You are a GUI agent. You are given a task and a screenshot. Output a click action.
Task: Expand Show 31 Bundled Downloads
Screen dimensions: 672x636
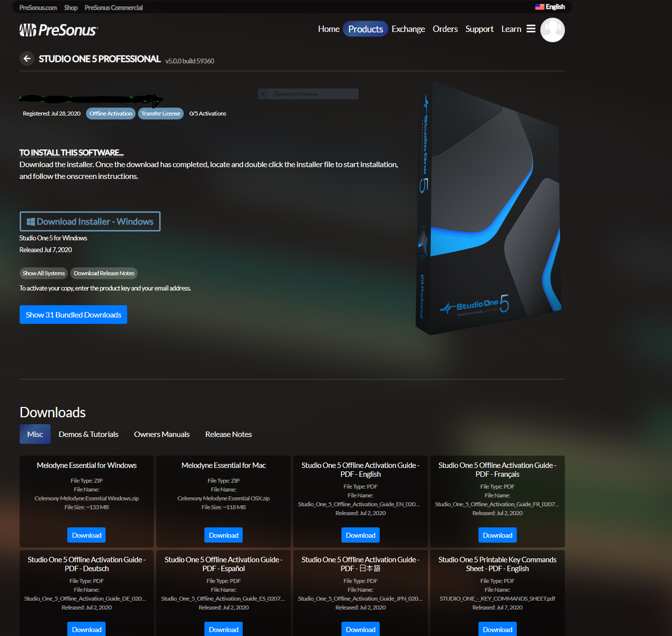[x=73, y=315]
